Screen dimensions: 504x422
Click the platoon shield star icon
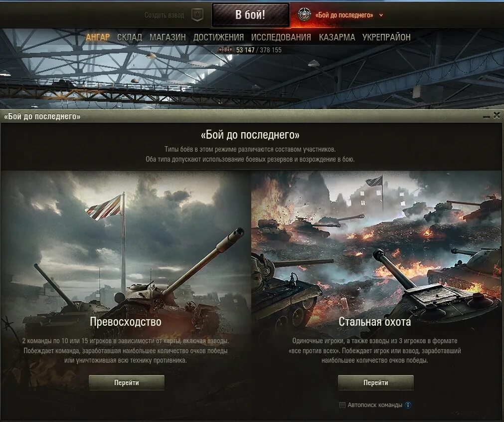(197, 15)
